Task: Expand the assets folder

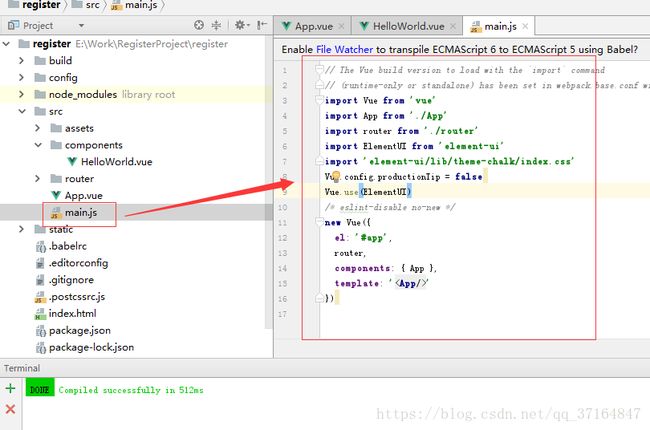Action: (38, 128)
